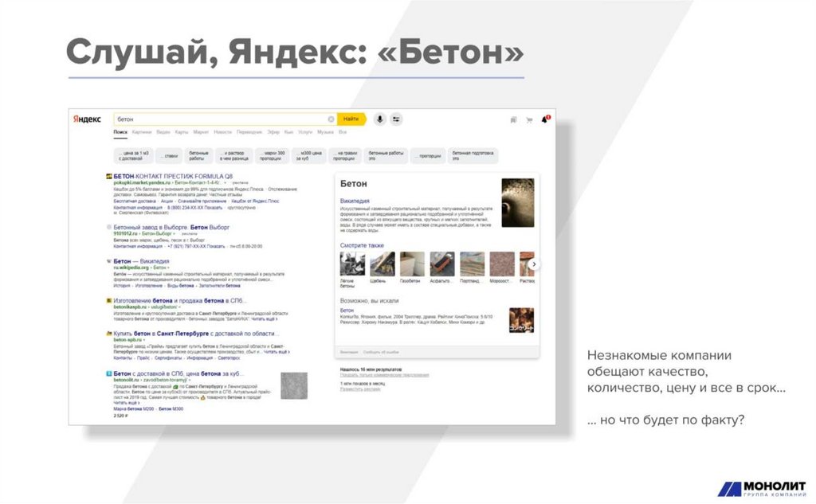Choose the '... ставки' suggestion chip

169,155
